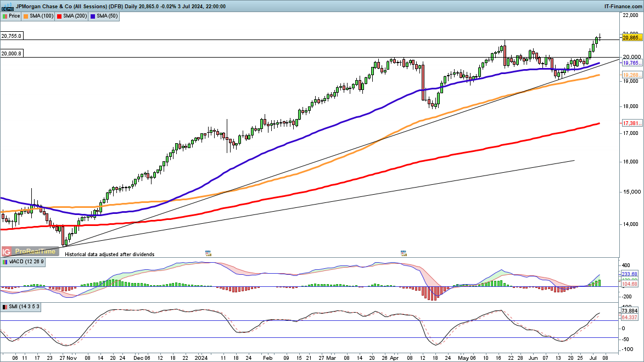Click the 20,755.0 horizontal line label
Viewport: 644px width, 362px height.
point(12,36)
